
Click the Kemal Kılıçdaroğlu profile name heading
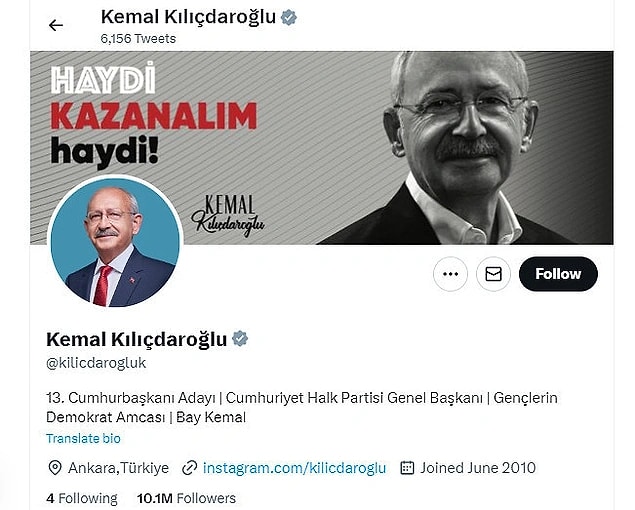[136, 339]
